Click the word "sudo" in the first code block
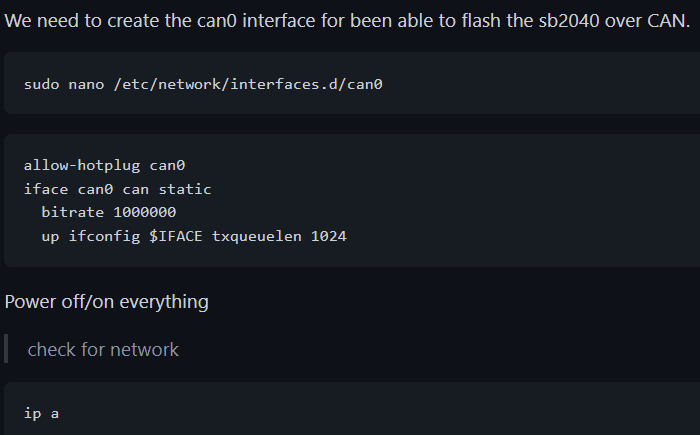 point(42,84)
